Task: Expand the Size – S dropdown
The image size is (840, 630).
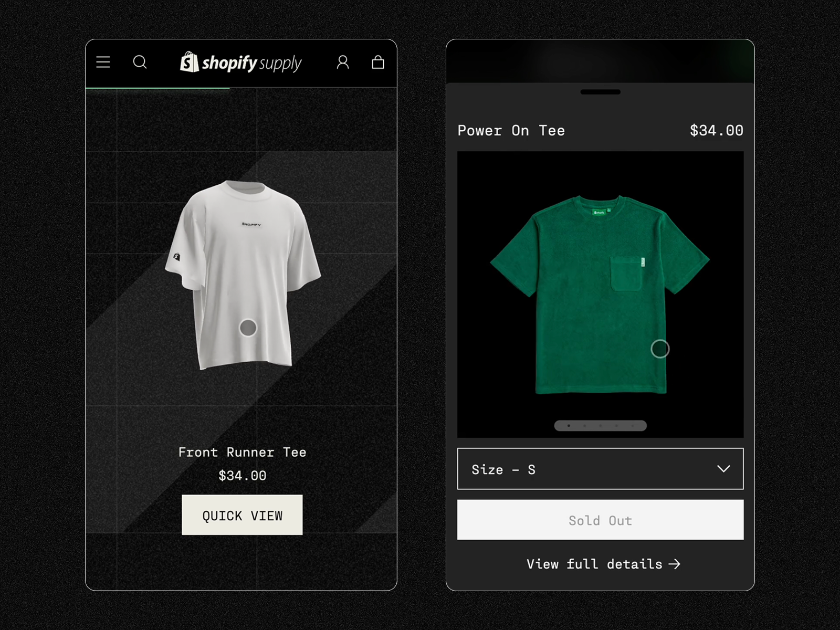Action: click(x=600, y=469)
